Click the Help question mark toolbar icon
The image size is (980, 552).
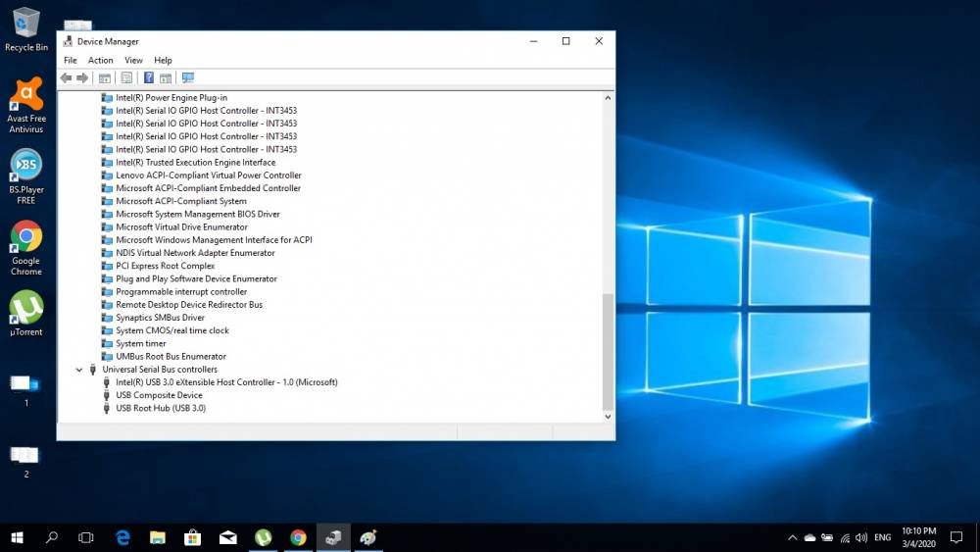pos(149,78)
